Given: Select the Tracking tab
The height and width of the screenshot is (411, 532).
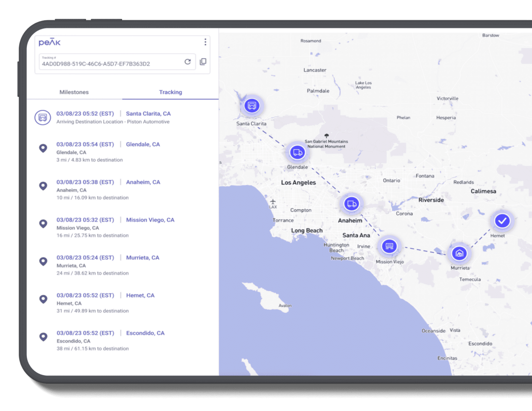Looking at the screenshot, I should pyautogui.click(x=170, y=92).
